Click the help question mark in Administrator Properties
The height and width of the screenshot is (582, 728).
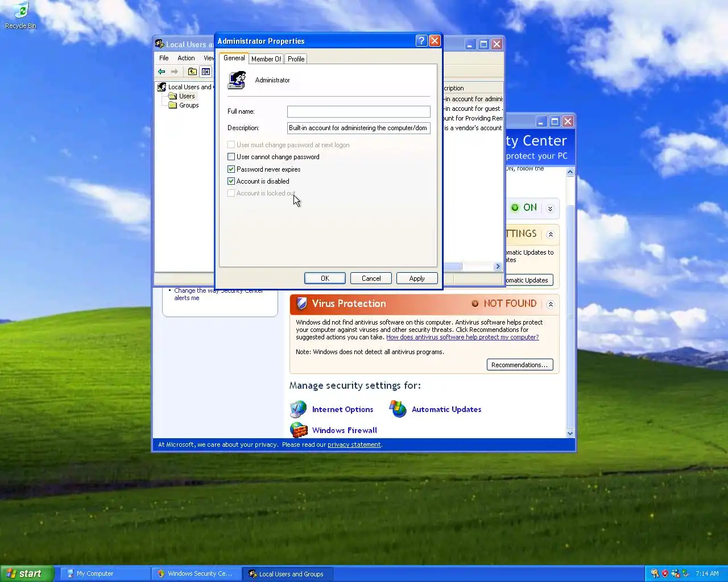pos(421,41)
